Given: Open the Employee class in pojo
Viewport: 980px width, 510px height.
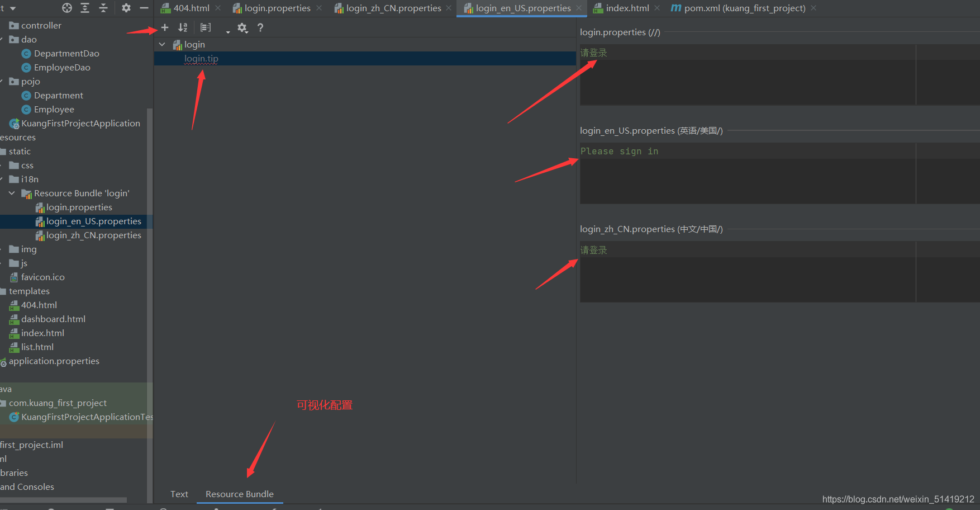Looking at the screenshot, I should coord(54,109).
